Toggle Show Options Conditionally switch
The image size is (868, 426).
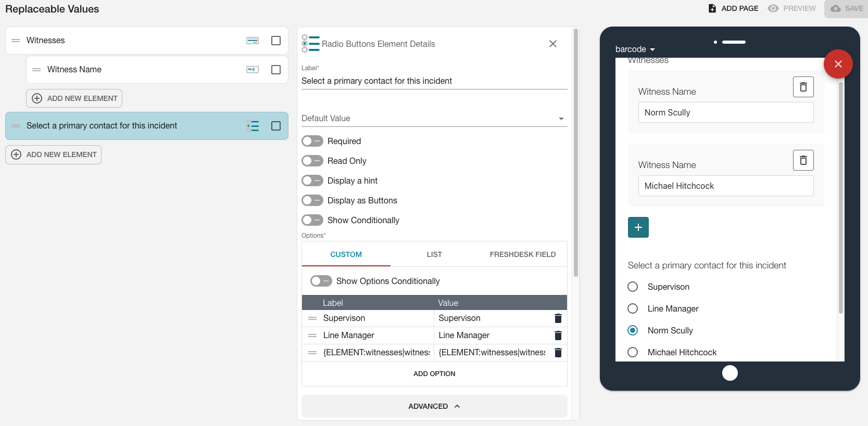click(321, 281)
